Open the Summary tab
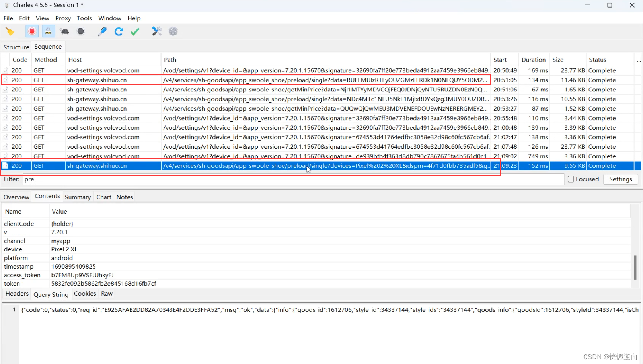This screenshot has width=643, height=364. tap(78, 197)
